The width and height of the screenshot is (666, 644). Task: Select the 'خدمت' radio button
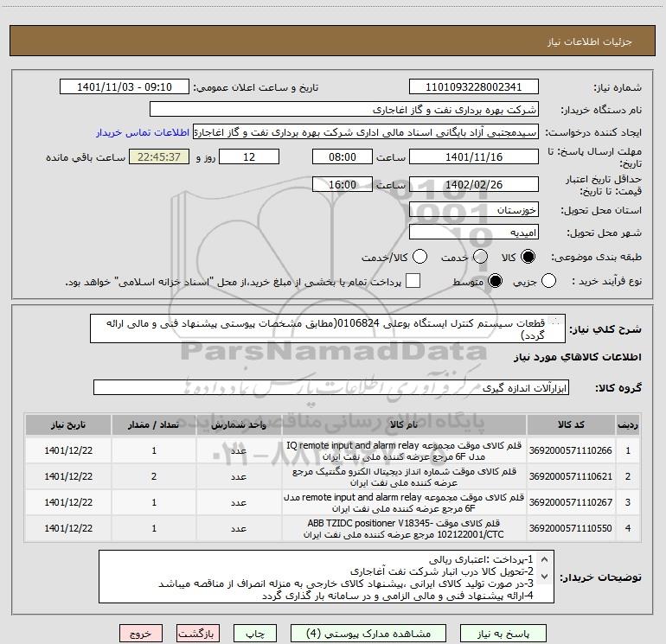pos(480,257)
